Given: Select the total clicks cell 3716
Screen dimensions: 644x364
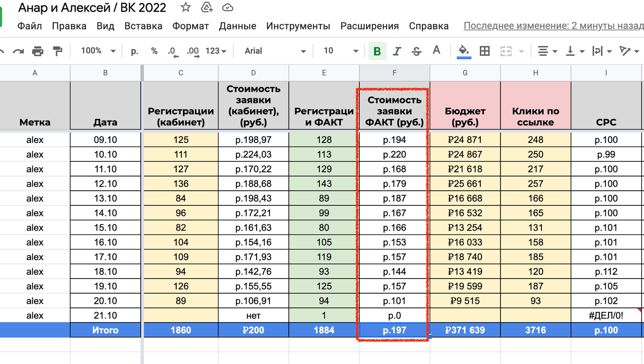Looking at the screenshot, I should [x=535, y=330].
